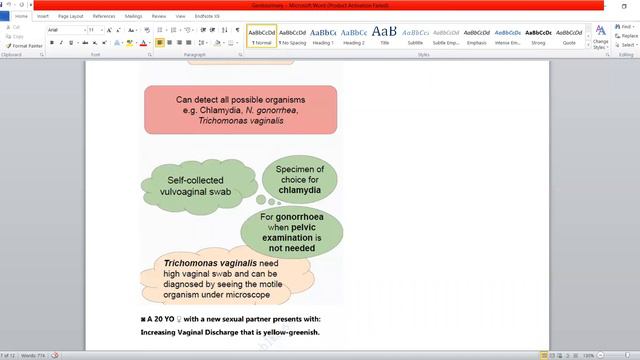The image size is (640, 360).
Task: Open the Select dropdown in Editing
Action: pyautogui.click(x=626, y=45)
